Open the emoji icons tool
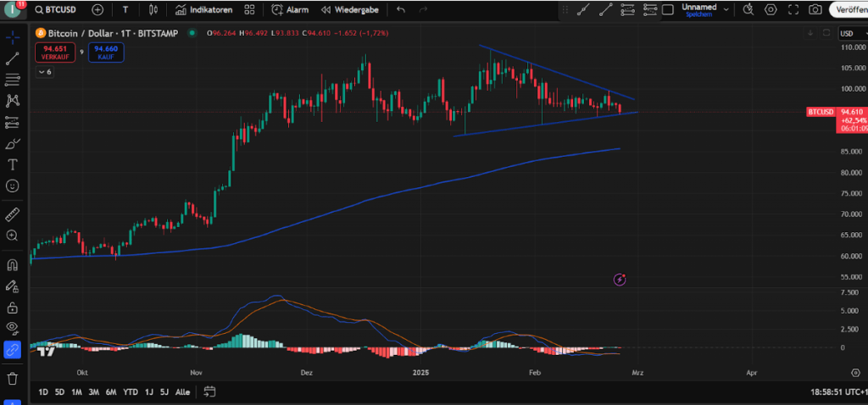Viewport: 868px width, 405px height. click(x=13, y=186)
